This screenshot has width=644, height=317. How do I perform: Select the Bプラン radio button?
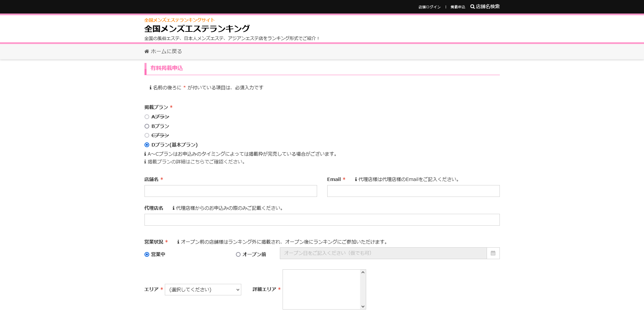[x=147, y=126]
